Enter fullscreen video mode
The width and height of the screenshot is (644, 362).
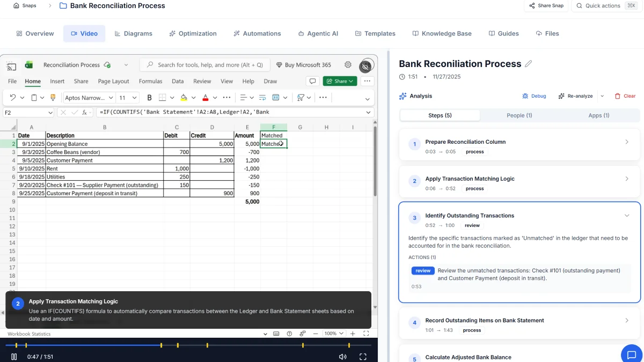click(x=363, y=357)
